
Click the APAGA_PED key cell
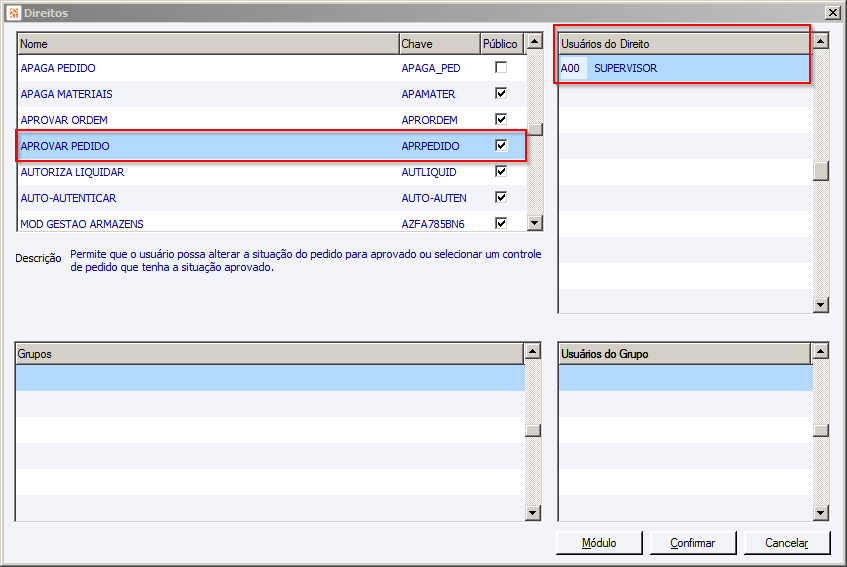(431, 68)
